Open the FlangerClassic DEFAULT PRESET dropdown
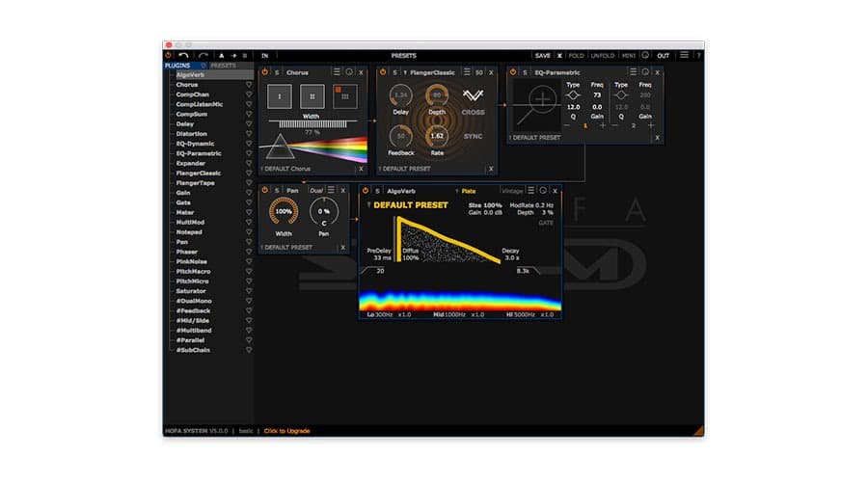This screenshot has width=868, height=482. (x=404, y=169)
